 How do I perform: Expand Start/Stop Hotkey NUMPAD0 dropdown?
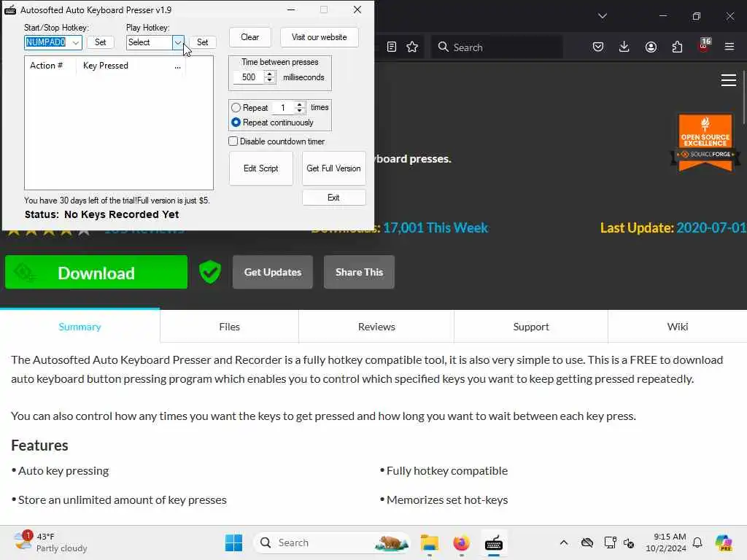click(75, 42)
